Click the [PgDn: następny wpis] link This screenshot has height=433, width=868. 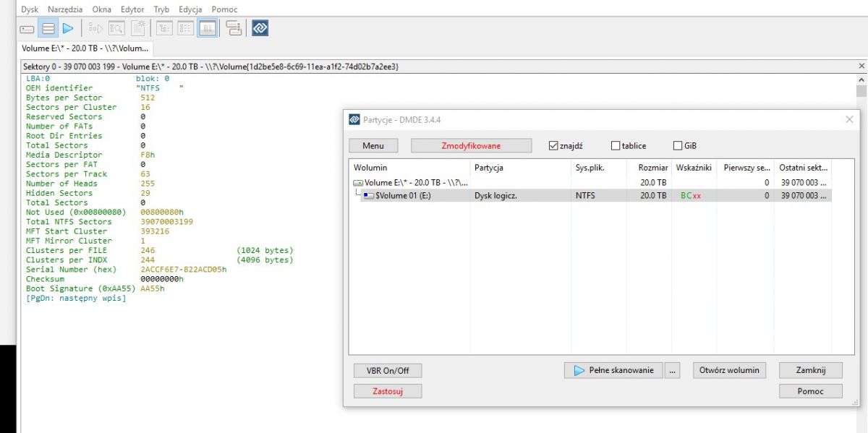coord(76,298)
